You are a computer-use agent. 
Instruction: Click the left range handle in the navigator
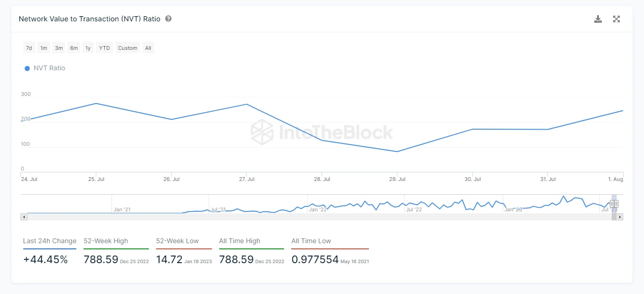[x=612, y=204]
